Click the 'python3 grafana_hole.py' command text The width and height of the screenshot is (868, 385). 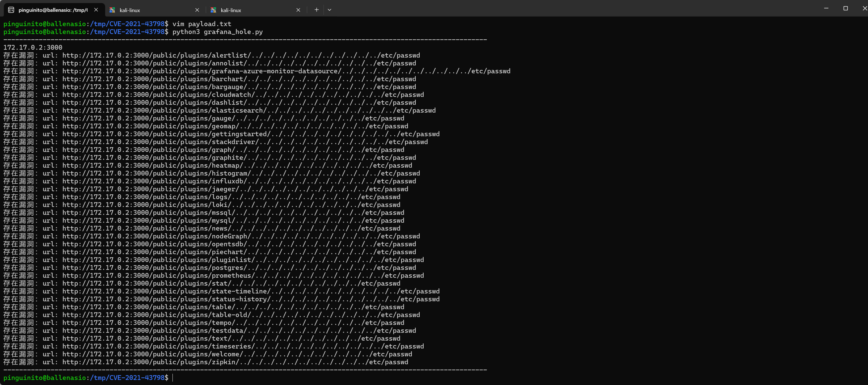point(217,32)
